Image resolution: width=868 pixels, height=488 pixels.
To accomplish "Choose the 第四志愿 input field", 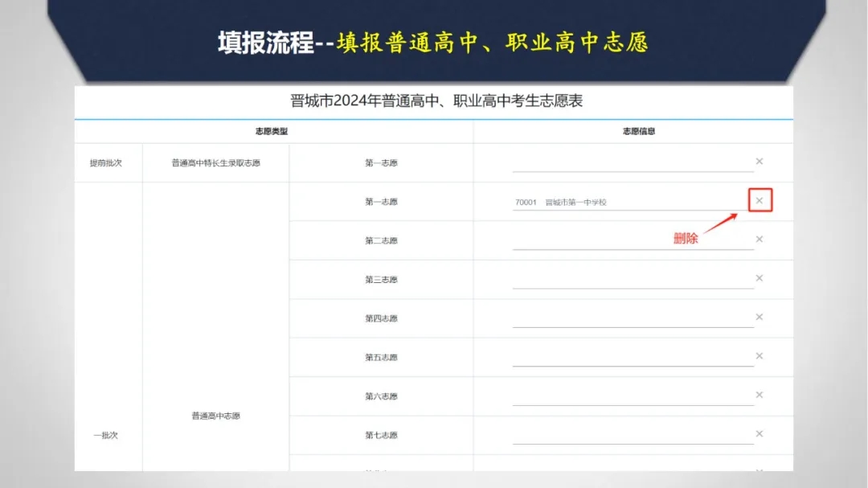I will (633, 318).
